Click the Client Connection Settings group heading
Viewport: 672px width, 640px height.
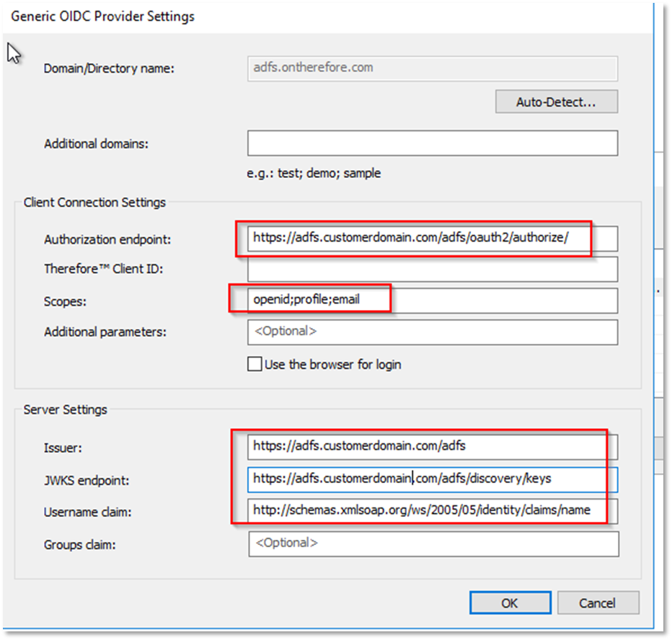click(94, 203)
